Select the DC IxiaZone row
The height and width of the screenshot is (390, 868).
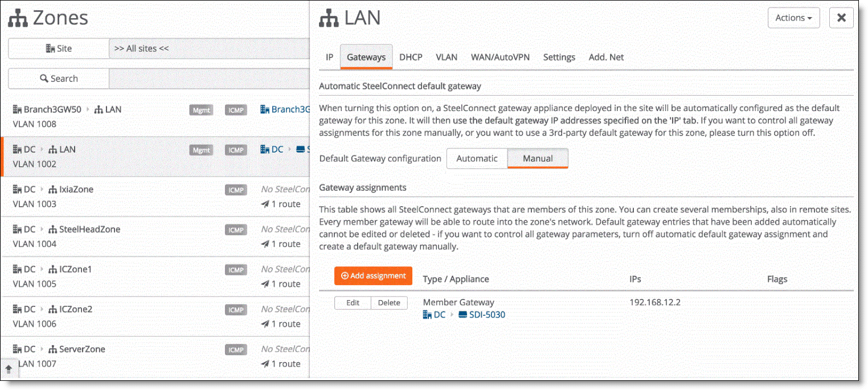coord(155,196)
